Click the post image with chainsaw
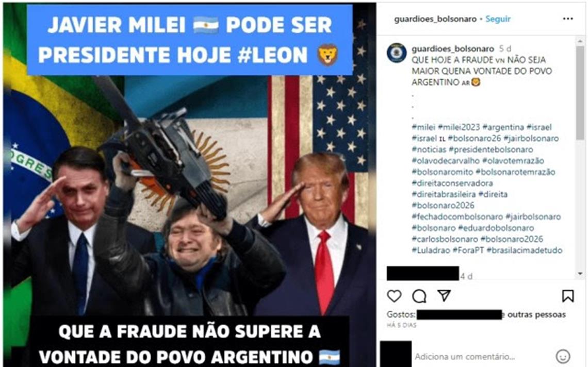The width and height of the screenshot is (588, 367). point(189,185)
